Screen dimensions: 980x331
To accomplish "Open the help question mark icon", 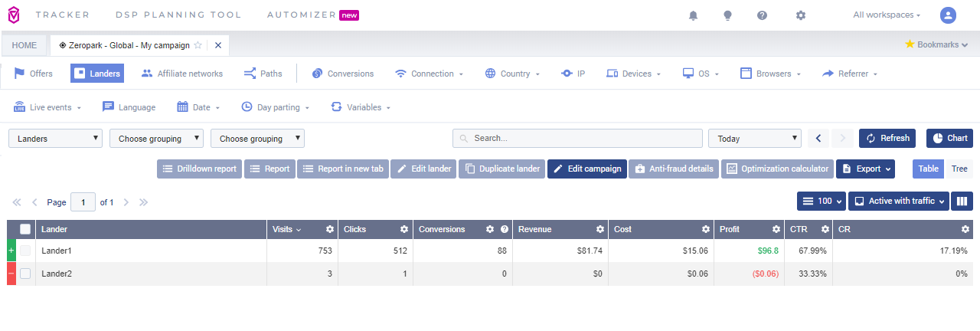I will [762, 15].
